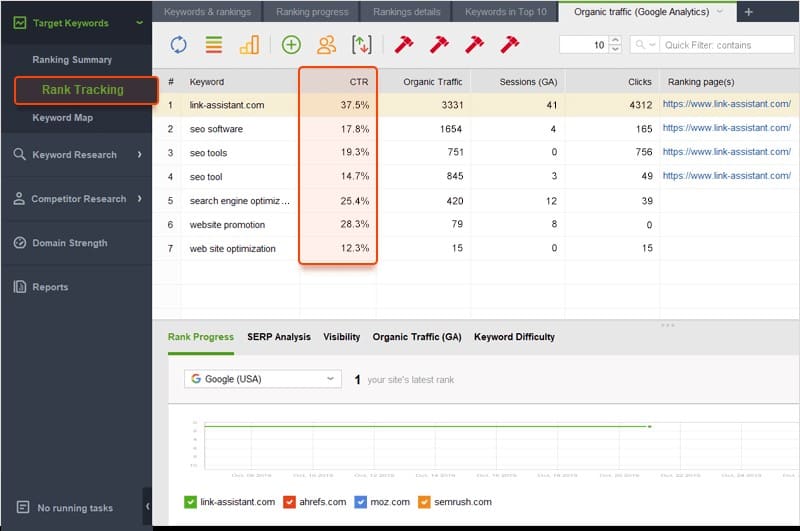Switch to Keywords & rankings tab
Viewport: 800px width, 531px height.
207,12
